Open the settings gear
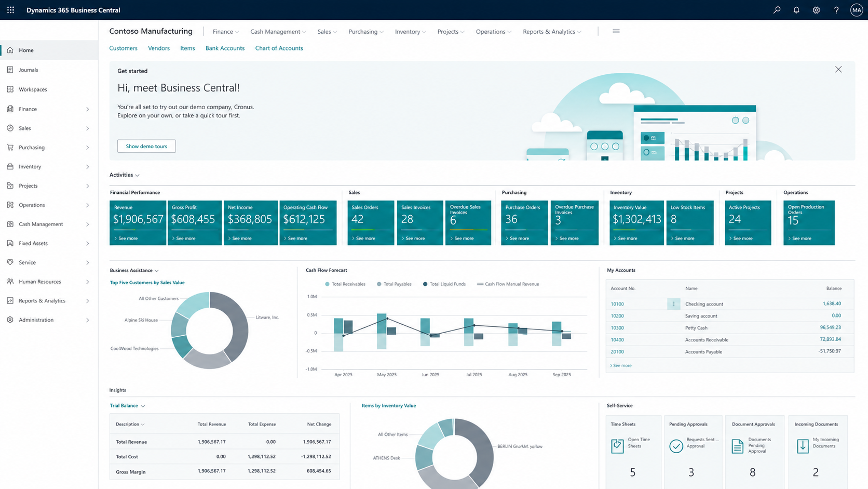This screenshot has width=868, height=489. [816, 10]
